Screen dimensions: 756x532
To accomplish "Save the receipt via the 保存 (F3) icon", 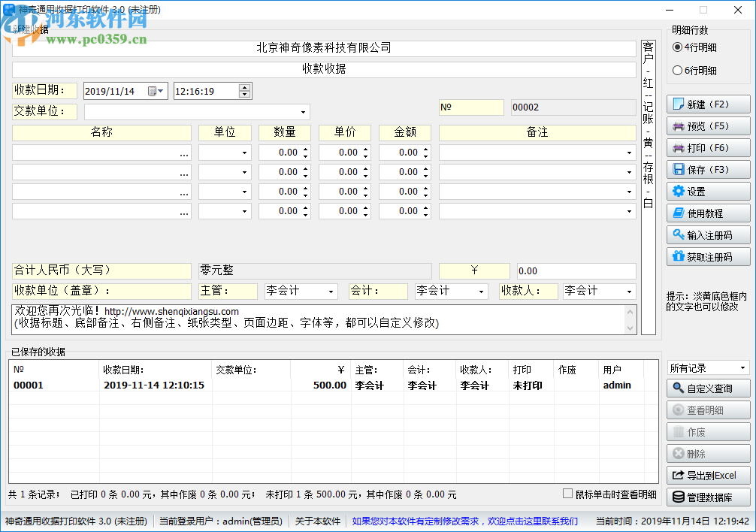I will (707, 169).
